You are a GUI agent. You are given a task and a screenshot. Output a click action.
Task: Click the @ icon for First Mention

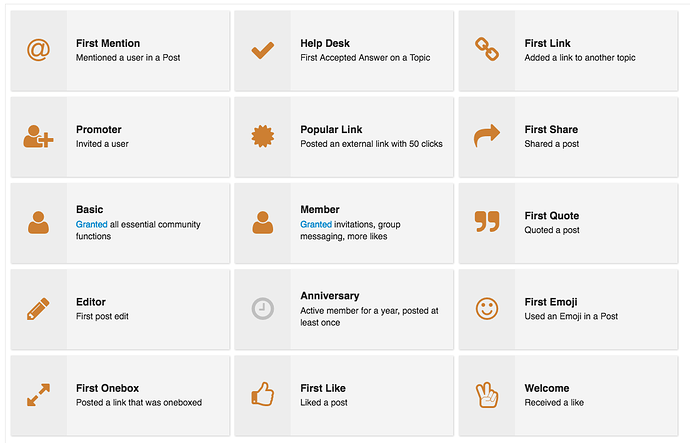pos(38,50)
